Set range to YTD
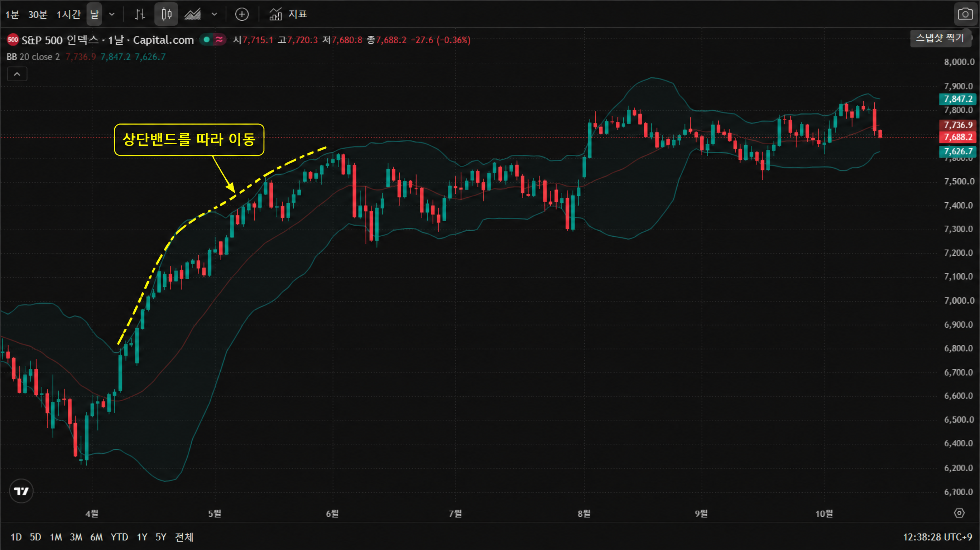The width and height of the screenshot is (980, 550). coord(120,537)
